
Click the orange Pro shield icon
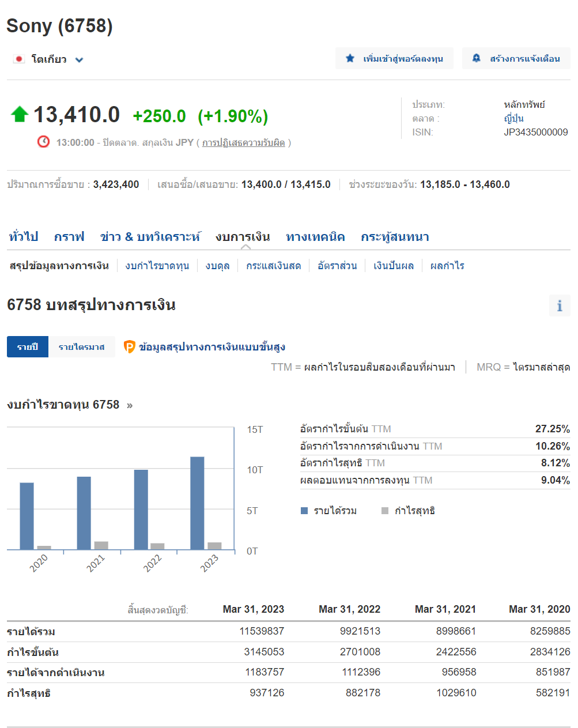coord(130,346)
